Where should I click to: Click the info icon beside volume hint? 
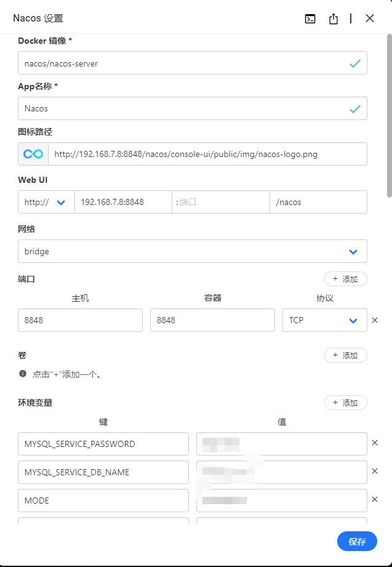(x=22, y=374)
